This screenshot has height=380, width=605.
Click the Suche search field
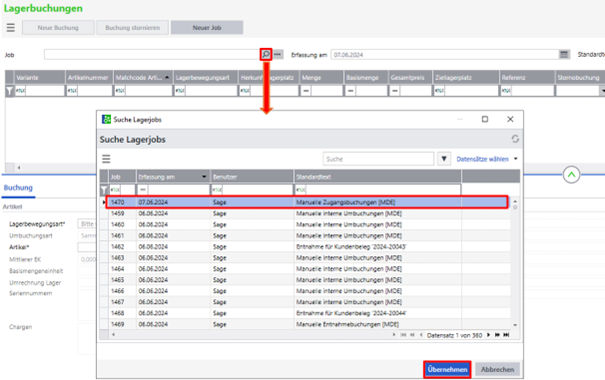pyautogui.click(x=378, y=159)
